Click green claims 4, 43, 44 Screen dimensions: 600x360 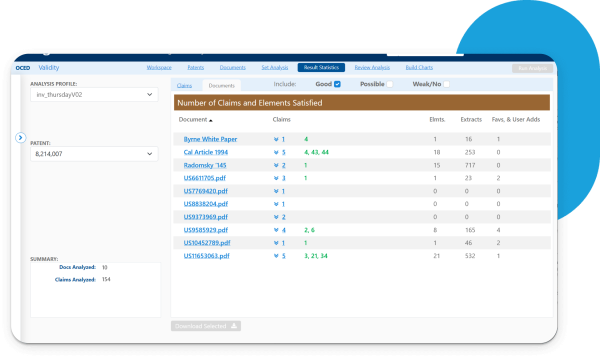[316, 152]
